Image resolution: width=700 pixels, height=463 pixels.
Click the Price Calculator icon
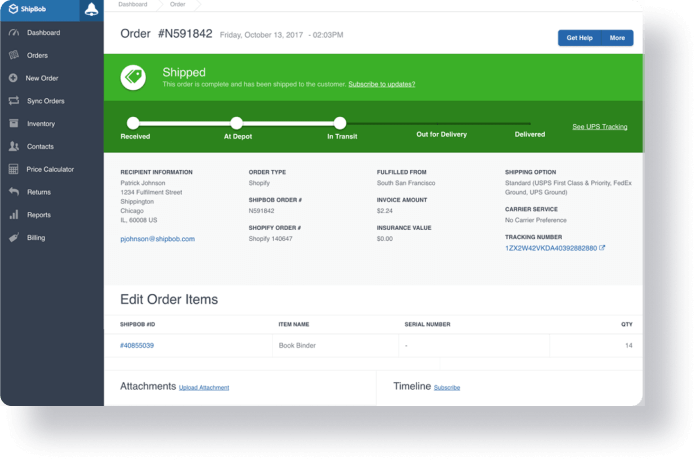tap(13, 169)
